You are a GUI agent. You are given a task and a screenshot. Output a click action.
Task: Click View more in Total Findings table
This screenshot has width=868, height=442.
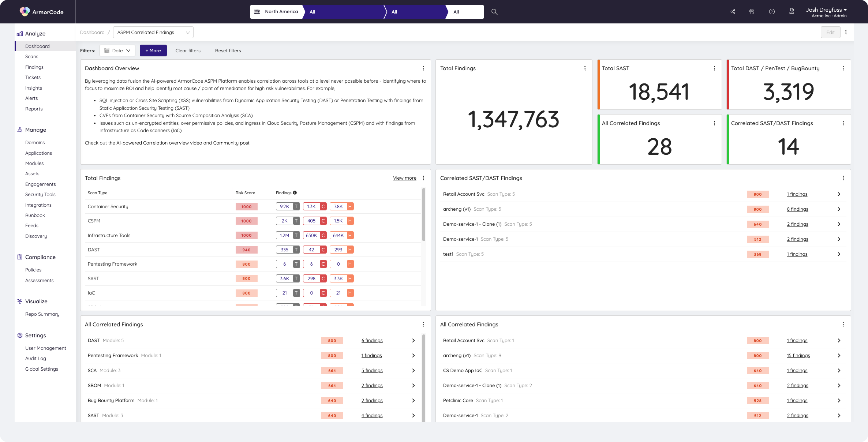click(405, 178)
